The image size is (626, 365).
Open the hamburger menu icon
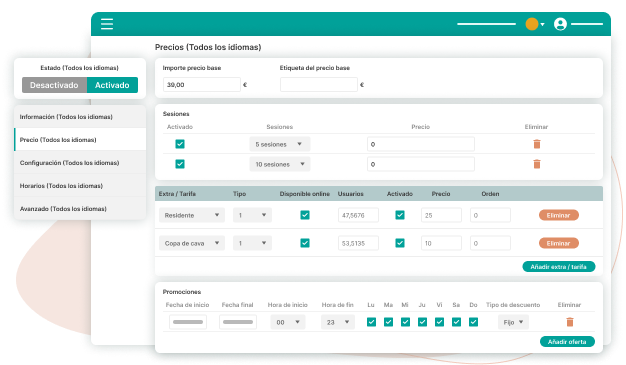click(107, 24)
